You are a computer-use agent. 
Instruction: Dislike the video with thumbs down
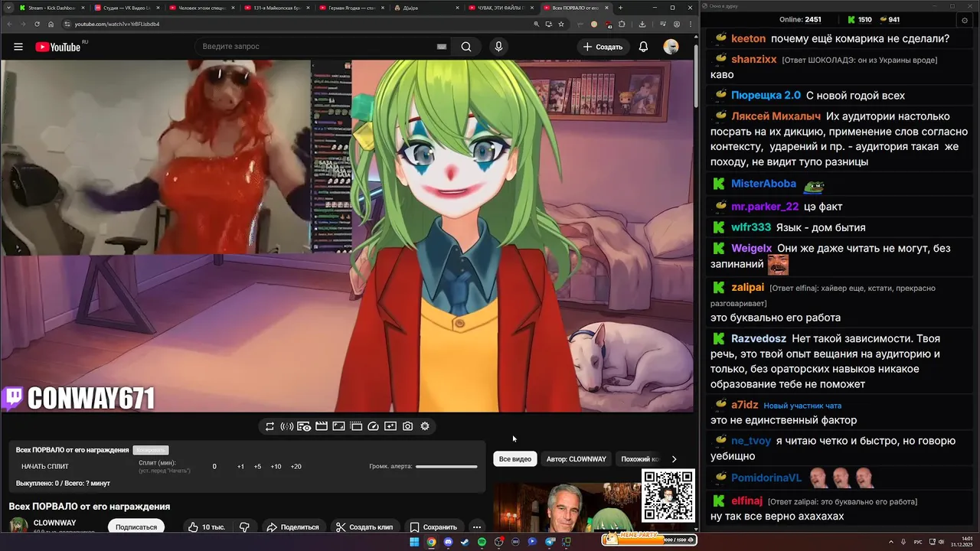click(x=244, y=527)
